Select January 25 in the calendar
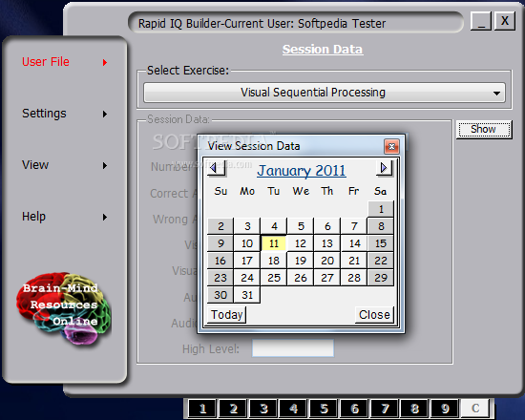 coord(274,278)
